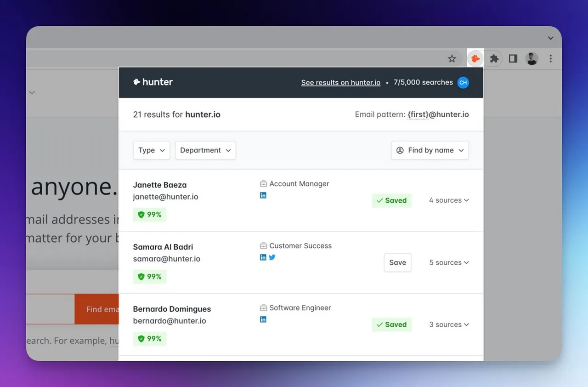
Task: Toggle the Saved state for Bernardo Domingues
Action: tap(391, 324)
